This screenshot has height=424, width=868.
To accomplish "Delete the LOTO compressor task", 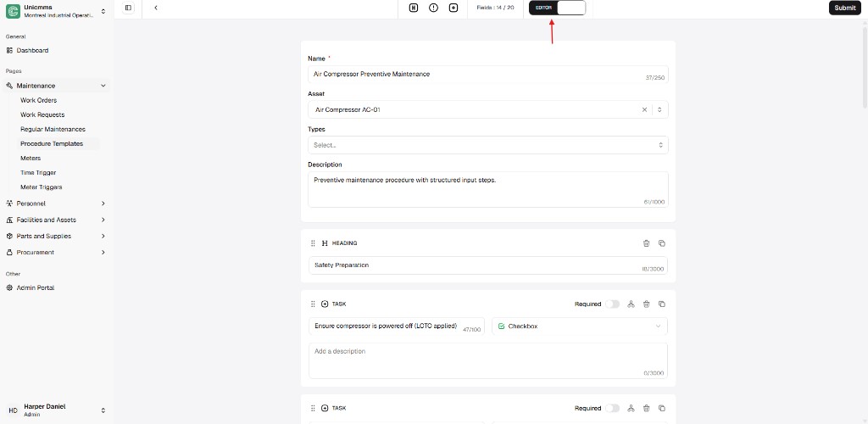I will coord(646,304).
